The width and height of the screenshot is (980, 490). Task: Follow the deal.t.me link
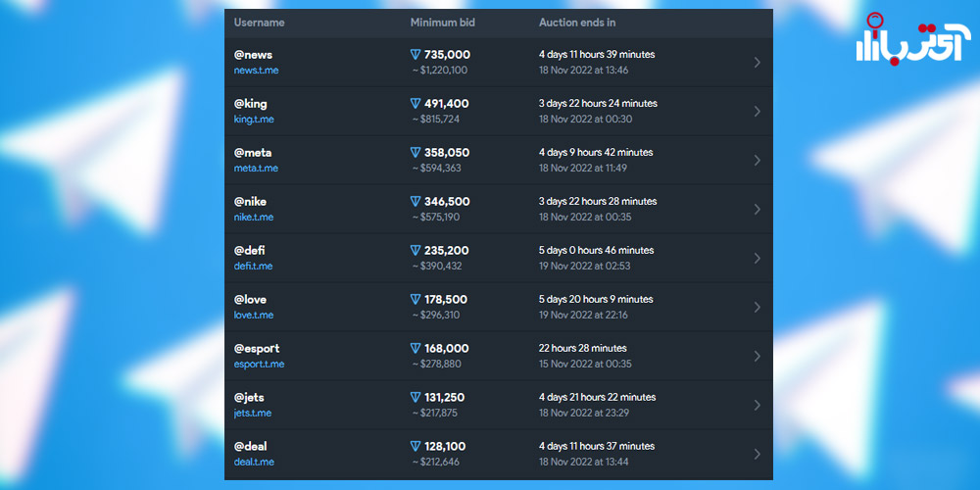click(254, 462)
